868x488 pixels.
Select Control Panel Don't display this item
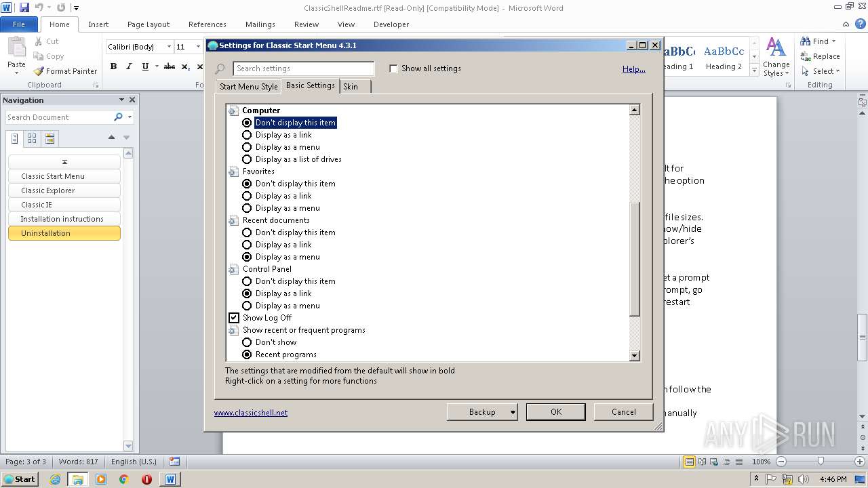(x=247, y=281)
